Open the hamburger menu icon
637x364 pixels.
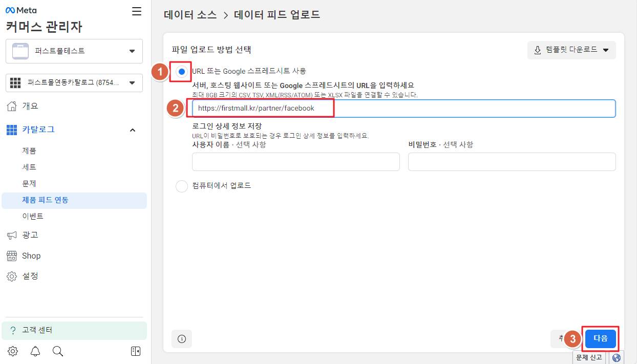click(x=136, y=11)
